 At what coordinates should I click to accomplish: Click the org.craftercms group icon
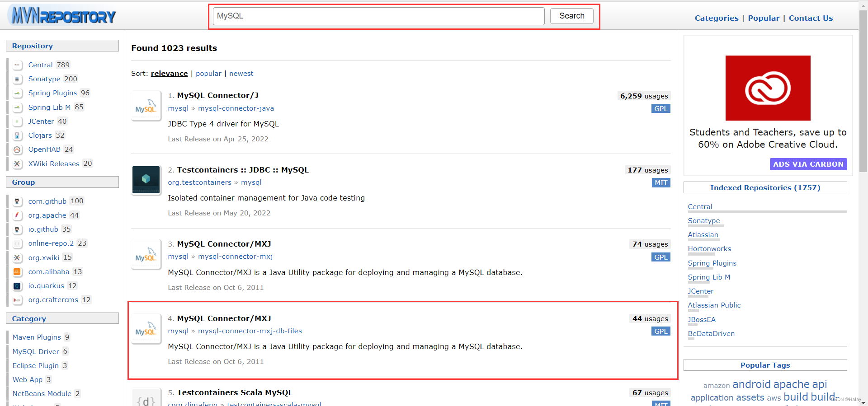(17, 300)
